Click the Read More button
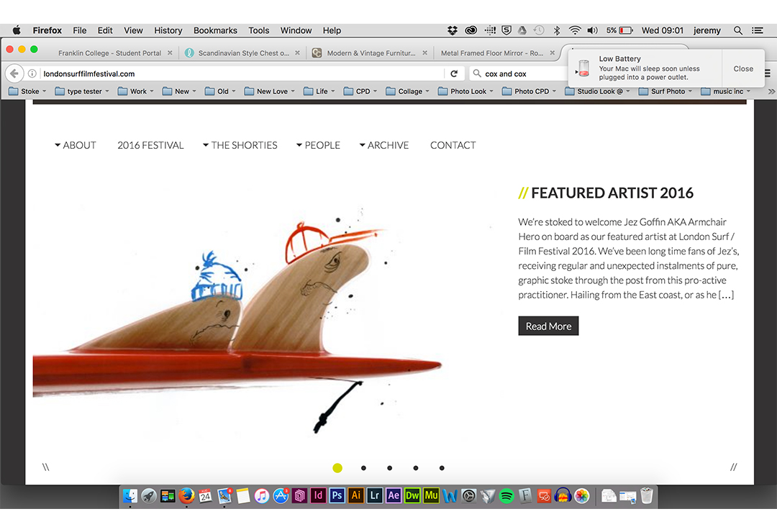Viewport: 777px width, 532px height. [x=548, y=326]
